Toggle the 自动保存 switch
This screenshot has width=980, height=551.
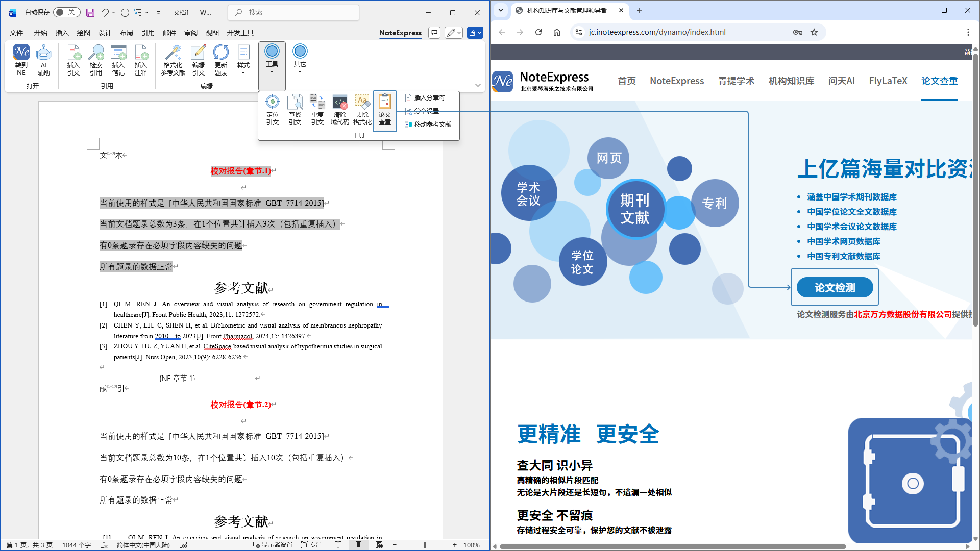[x=66, y=12]
